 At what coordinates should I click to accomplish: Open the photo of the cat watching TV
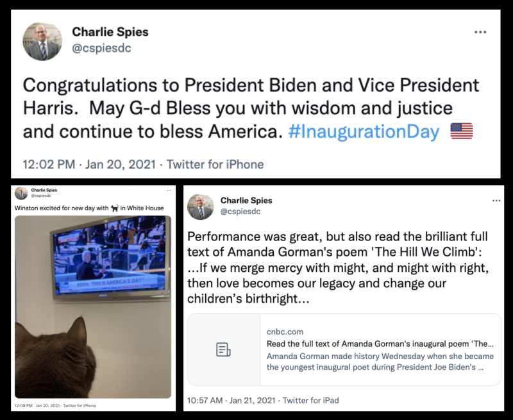tap(93, 307)
